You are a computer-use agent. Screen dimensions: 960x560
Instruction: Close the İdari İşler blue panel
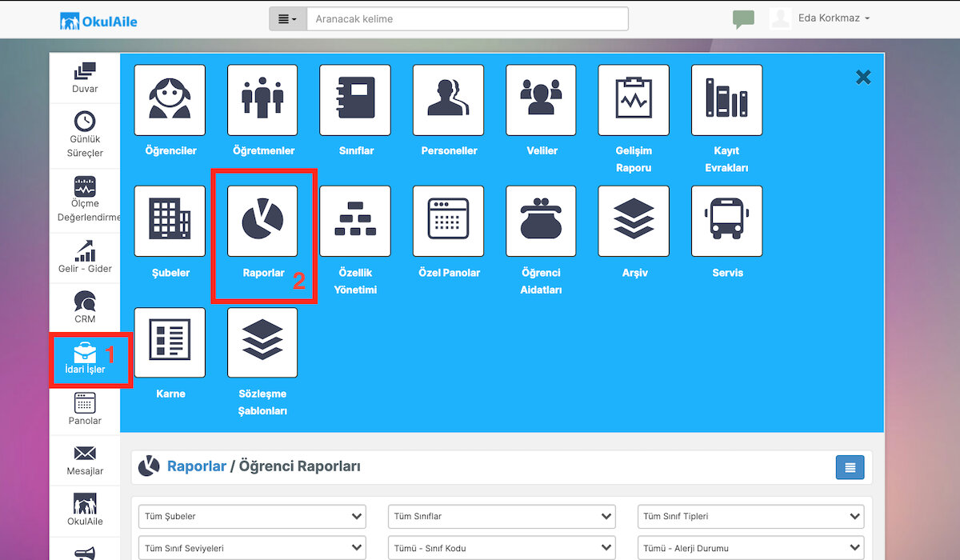pyautogui.click(x=863, y=77)
